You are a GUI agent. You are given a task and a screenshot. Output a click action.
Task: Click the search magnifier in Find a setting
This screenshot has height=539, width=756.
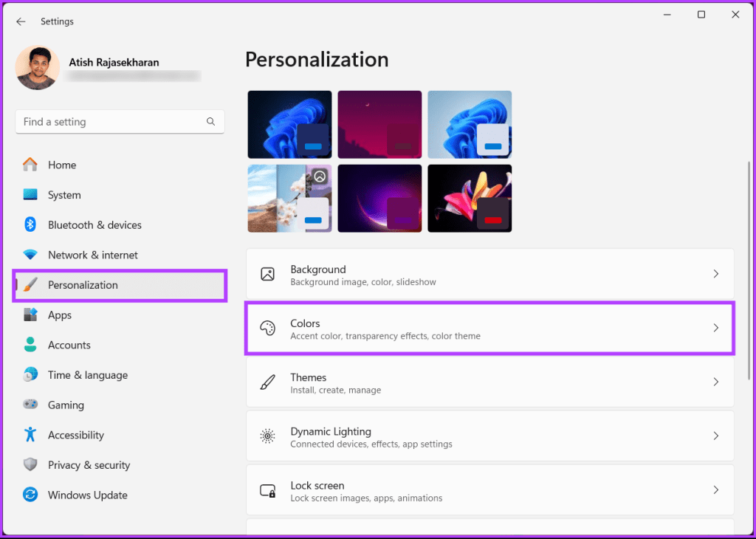pos(210,121)
